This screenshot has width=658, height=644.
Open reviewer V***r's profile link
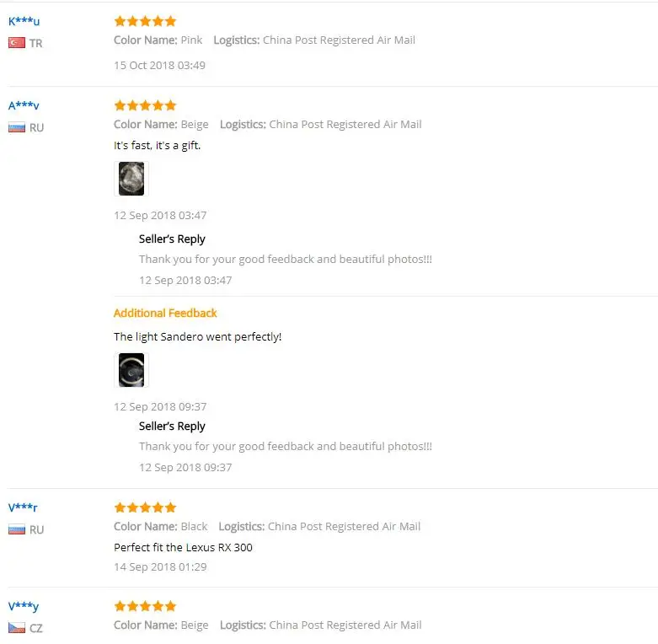click(23, 507)
